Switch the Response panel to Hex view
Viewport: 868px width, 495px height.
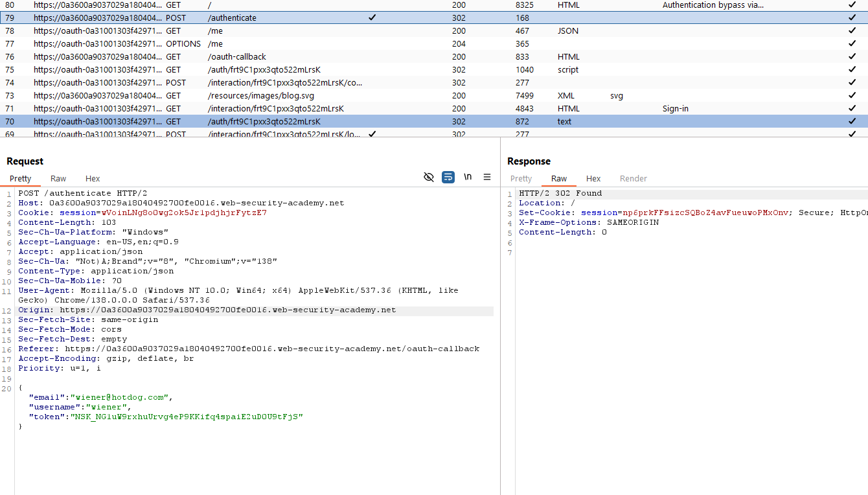point(593,178)
